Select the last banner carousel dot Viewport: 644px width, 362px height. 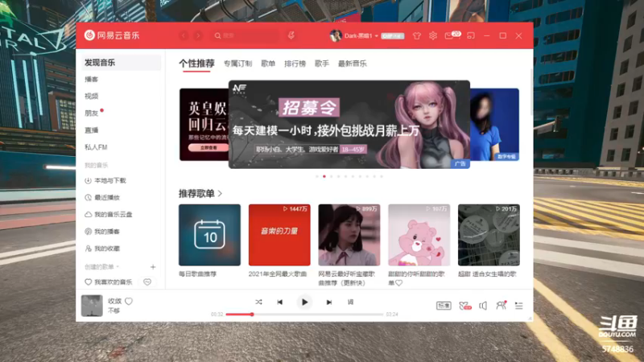click(382, 176)
